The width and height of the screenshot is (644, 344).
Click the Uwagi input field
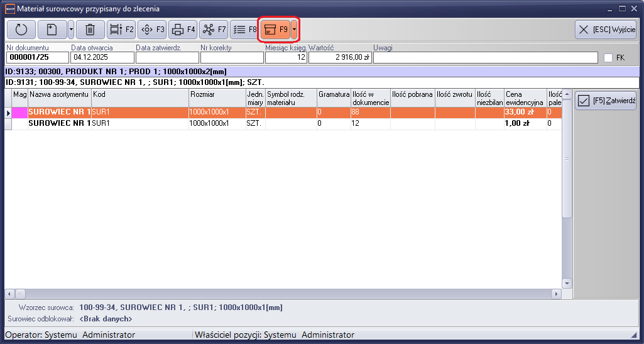coord(485,58)
